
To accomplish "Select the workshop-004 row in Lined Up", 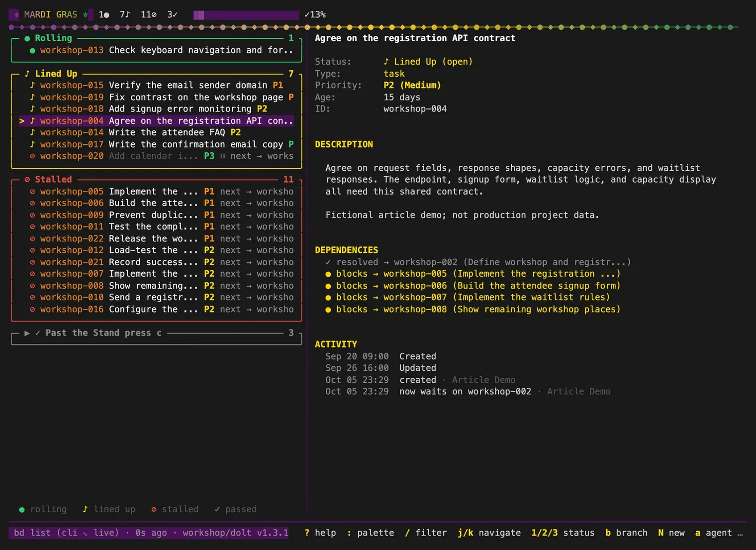I will [x=157, y=121].
